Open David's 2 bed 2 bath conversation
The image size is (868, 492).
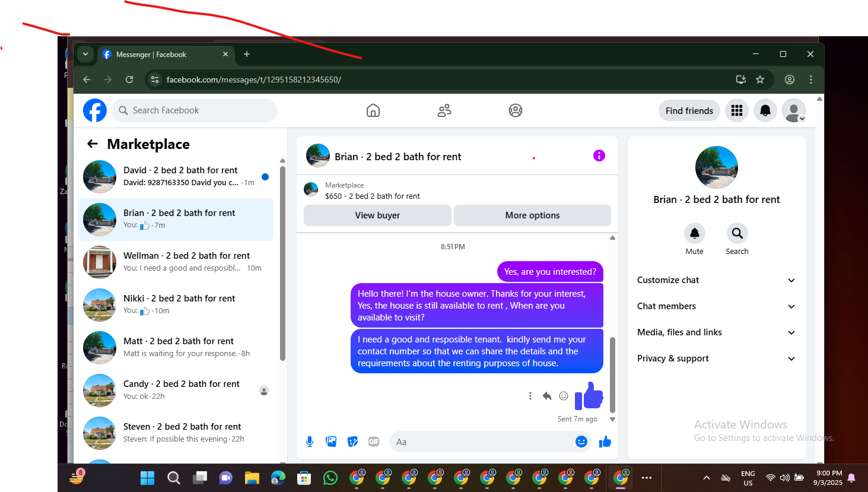(176, 176)
